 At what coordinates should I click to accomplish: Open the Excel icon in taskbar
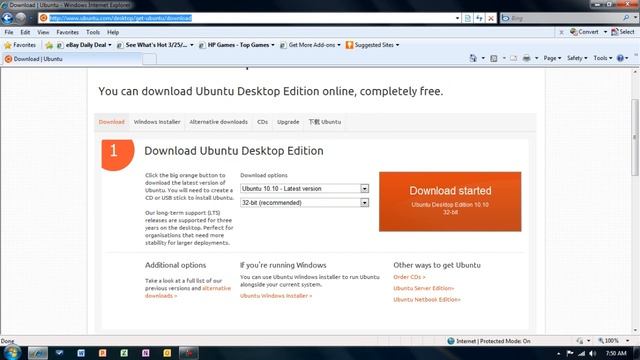(x=124, y=353)
